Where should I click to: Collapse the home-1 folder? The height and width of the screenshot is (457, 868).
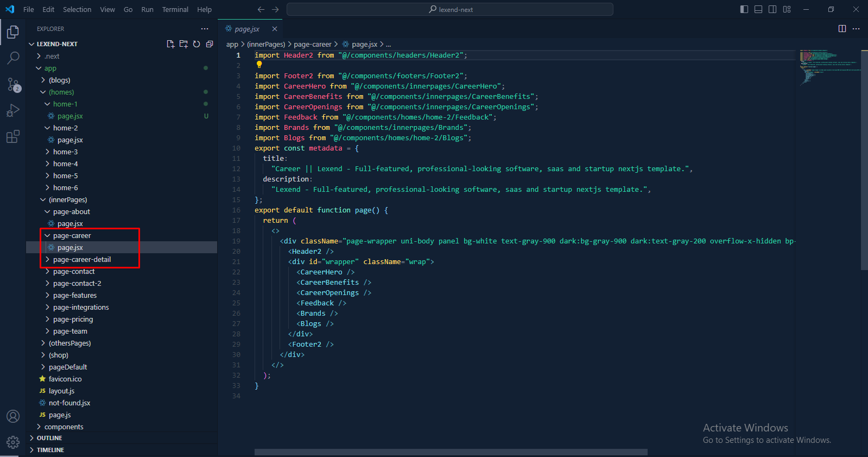tap(65, 104)
